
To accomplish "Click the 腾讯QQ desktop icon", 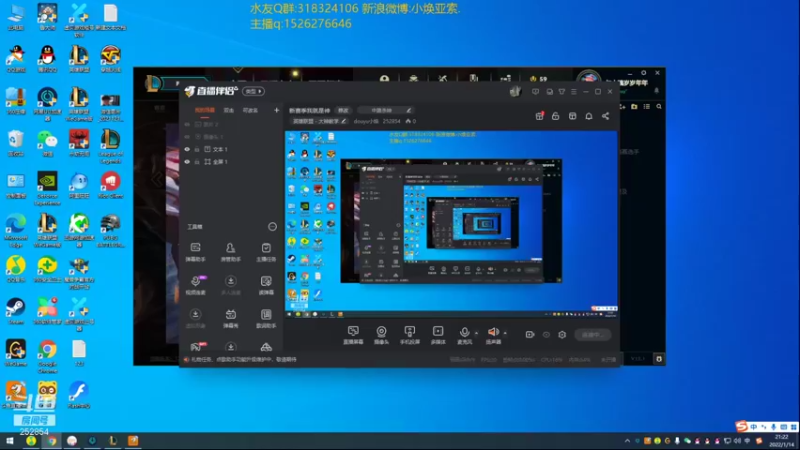I will point(47,59).
